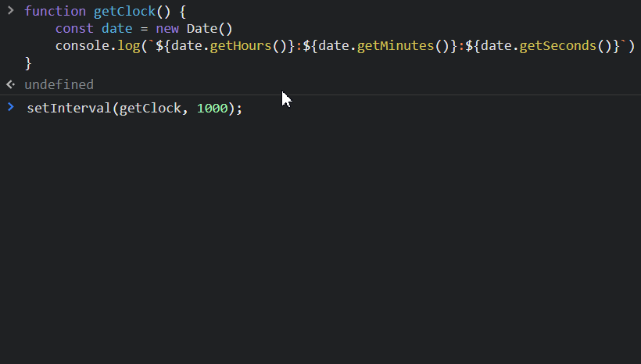
Task: Click the 'const date = new Date()' line
Action: point(144,29)
